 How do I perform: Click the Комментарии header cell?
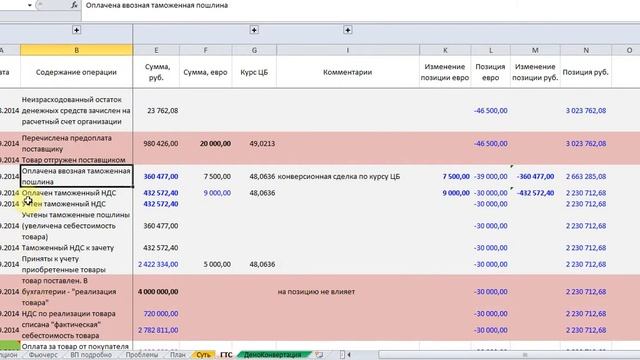point(348,72)
